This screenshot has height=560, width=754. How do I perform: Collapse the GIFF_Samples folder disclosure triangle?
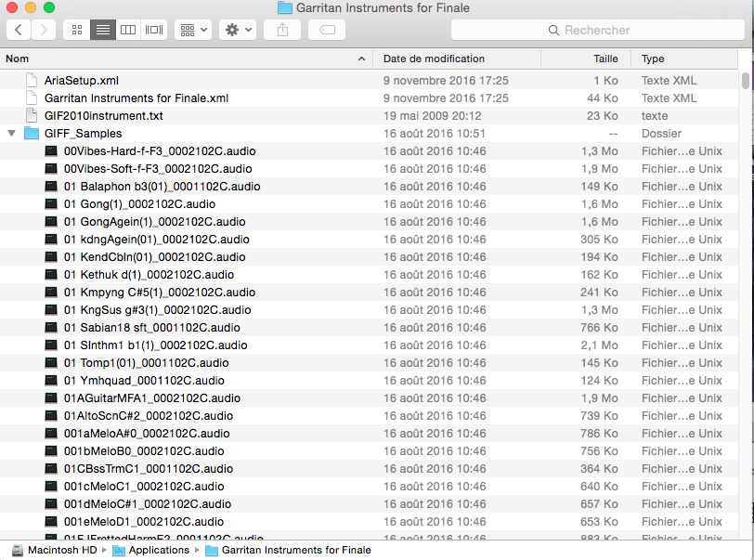tap(11, 134)
